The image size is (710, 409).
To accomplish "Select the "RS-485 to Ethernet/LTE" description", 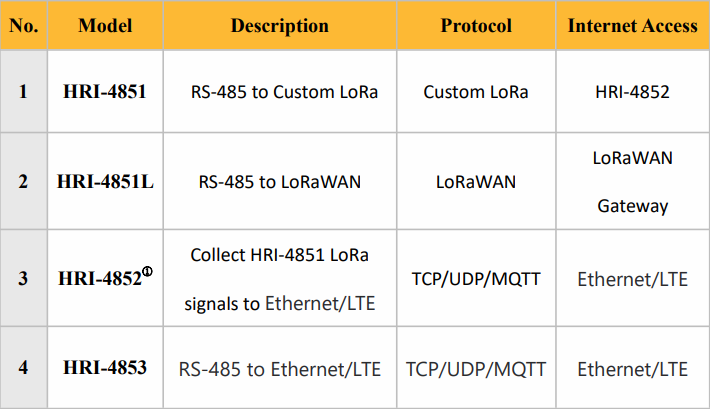I will click(x=279, y=369).
